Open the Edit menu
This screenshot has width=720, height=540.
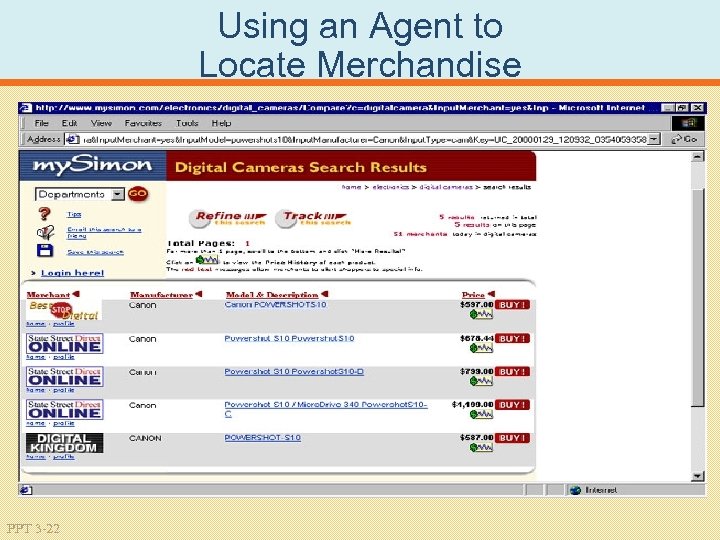tap(69, 123)
